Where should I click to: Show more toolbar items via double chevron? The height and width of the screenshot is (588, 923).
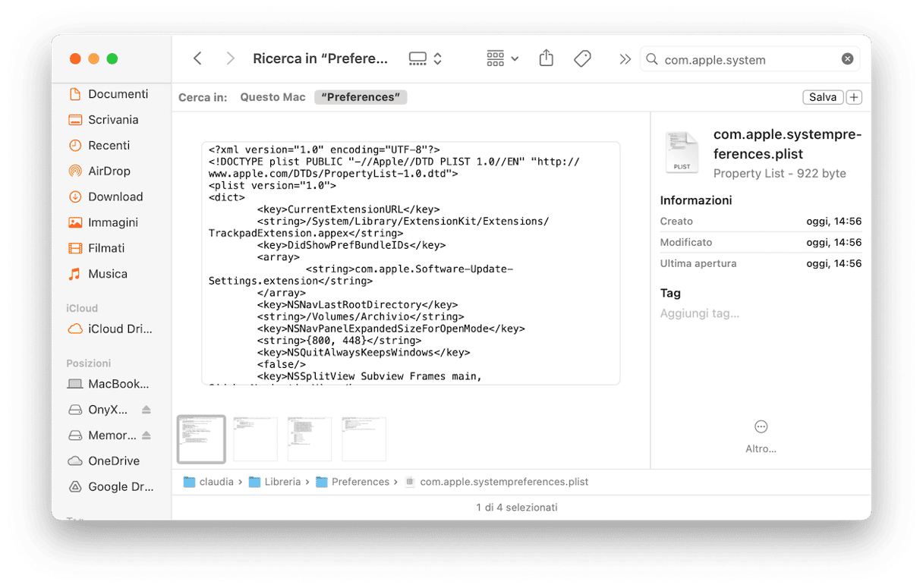tap(625, 58)
